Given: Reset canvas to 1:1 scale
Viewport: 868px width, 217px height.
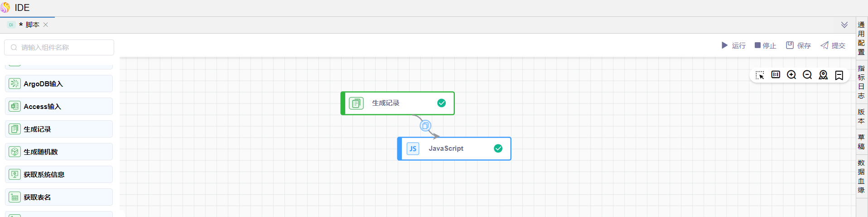Looking at the screenshot, I should point(776,74).
